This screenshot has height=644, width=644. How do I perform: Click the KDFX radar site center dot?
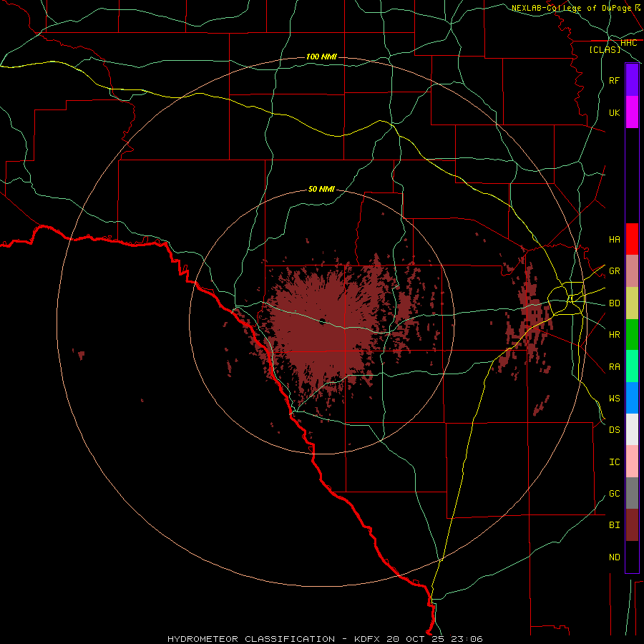coord(323,321)
